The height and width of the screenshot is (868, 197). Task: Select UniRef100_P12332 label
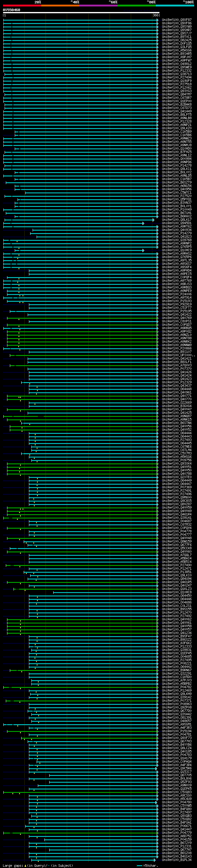point(177,71)
